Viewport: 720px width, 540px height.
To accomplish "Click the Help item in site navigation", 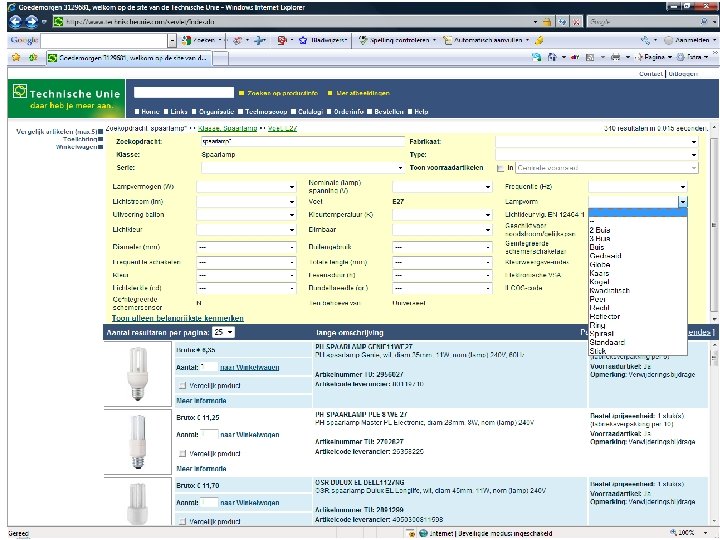I will point(418,112).
